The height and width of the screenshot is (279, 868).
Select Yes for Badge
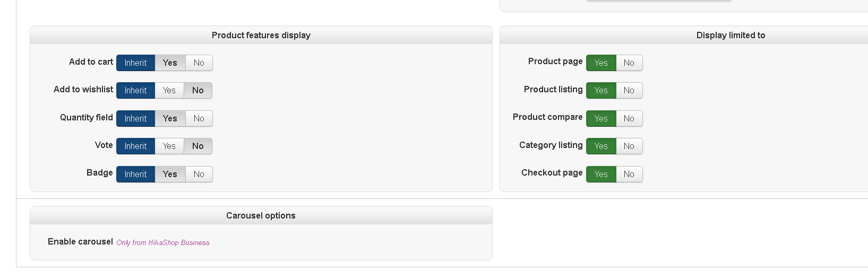(x=170, y=174)
